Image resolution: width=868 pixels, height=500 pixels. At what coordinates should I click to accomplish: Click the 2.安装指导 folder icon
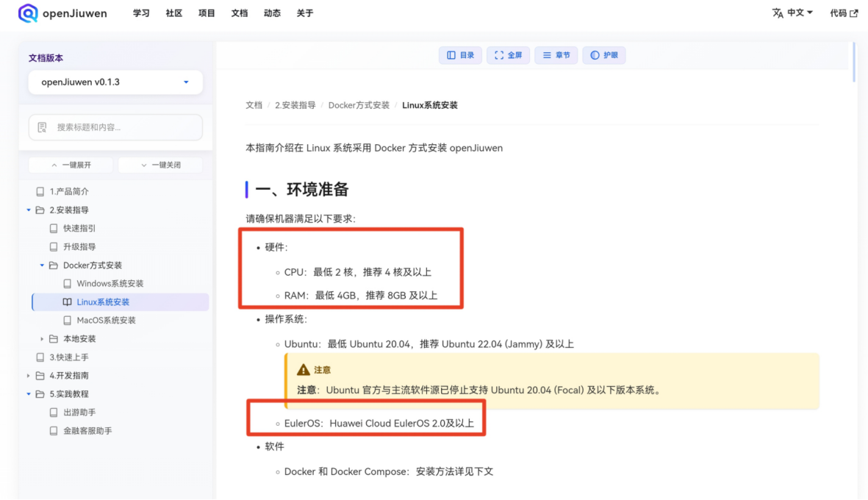click(40, 210)
